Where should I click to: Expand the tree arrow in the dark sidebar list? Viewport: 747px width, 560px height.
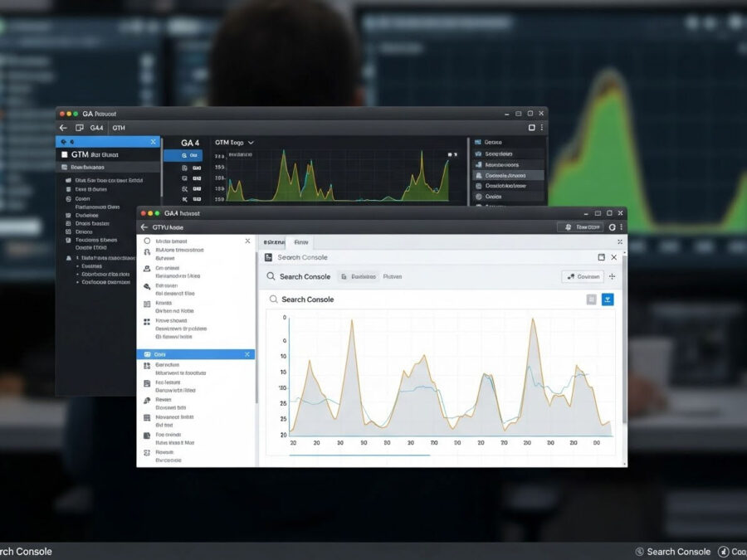click(x=68, y=258)
